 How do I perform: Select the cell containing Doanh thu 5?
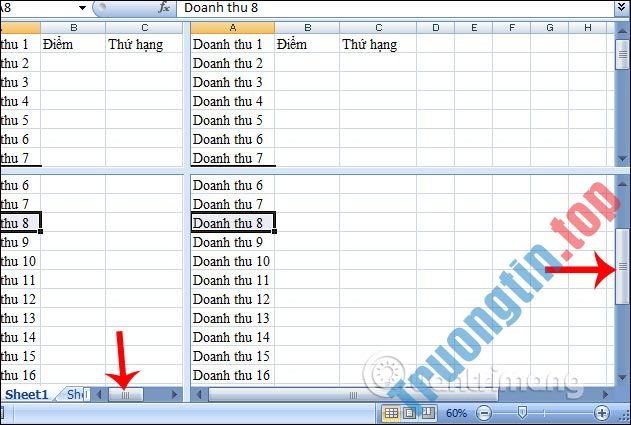(x=233, y=120)
